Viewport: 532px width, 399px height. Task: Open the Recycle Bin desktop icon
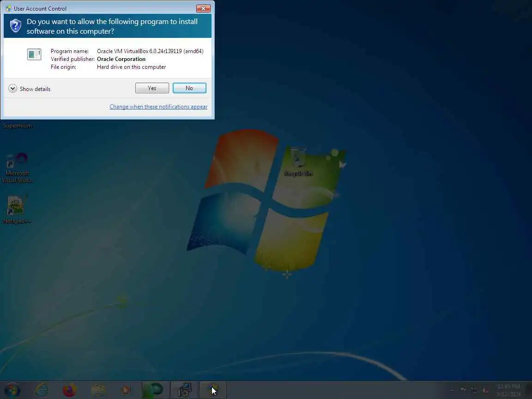[298, 162]
